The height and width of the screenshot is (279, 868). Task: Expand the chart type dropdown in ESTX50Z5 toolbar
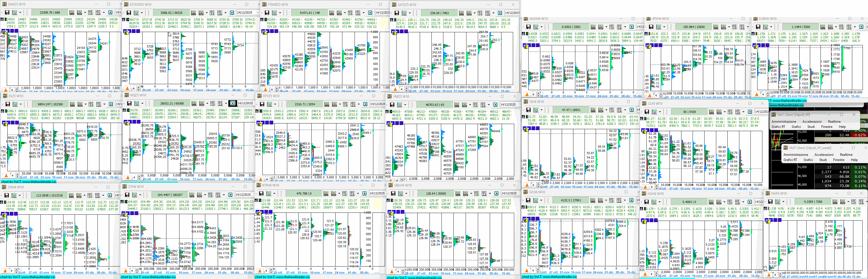[x=141, y=13]
